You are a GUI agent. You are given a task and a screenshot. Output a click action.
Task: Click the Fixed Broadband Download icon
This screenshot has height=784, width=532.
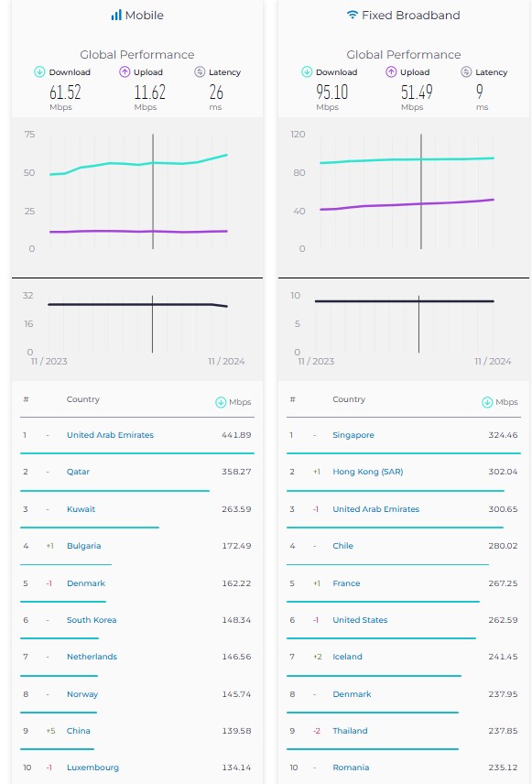[307, 72]
